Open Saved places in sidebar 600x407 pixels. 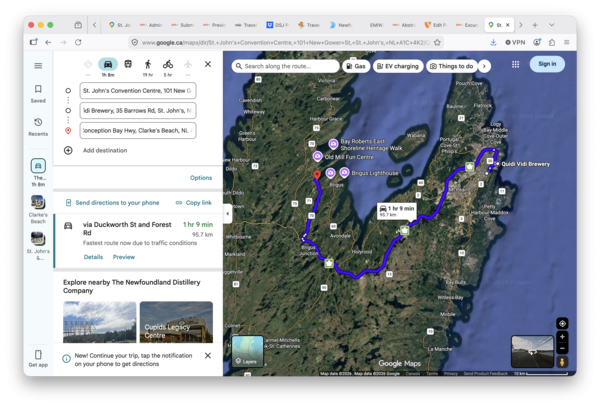tap(38, 94)
